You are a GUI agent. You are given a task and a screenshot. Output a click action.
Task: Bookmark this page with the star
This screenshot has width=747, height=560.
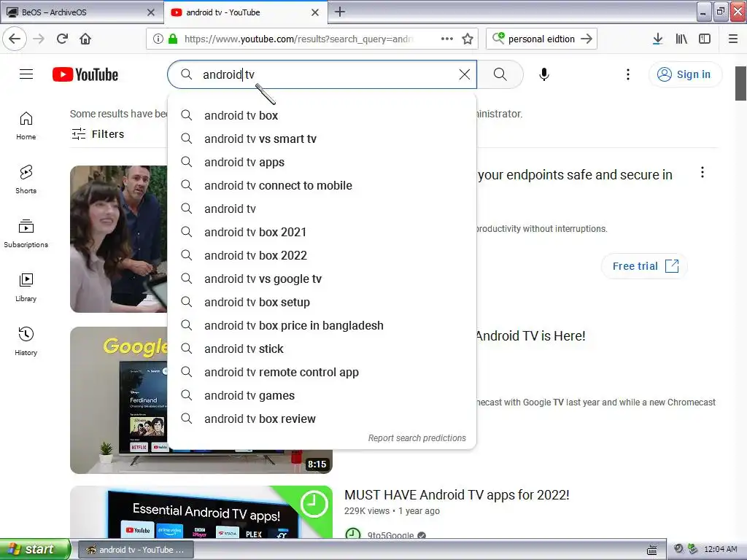[468, 39]
